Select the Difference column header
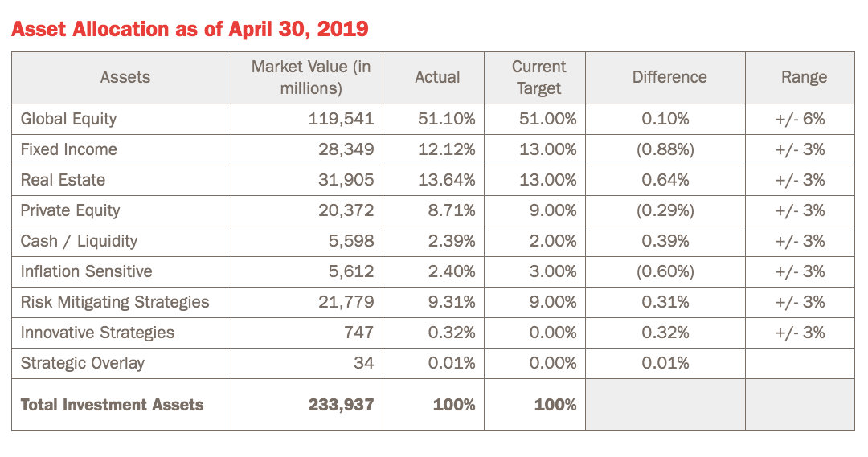The image size is (868, 457). (669, 77)
